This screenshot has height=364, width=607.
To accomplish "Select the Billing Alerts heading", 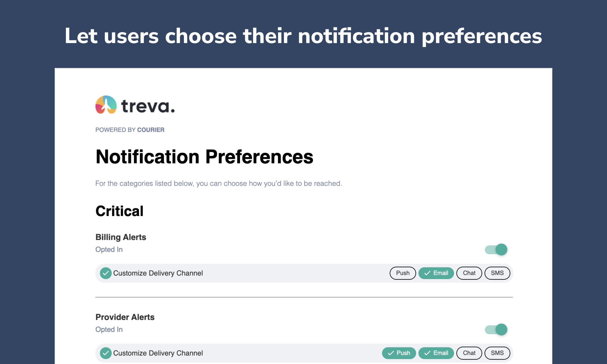I will (x=121, y=237).
